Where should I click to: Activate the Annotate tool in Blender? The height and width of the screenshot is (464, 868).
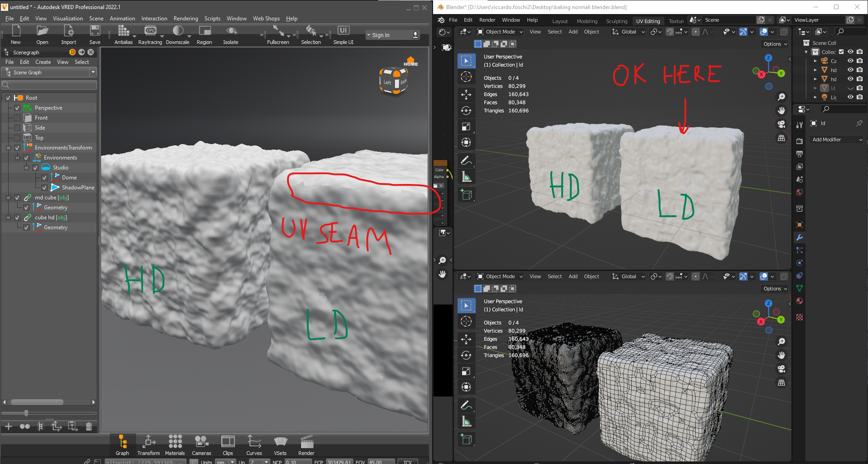click(466, 160)
